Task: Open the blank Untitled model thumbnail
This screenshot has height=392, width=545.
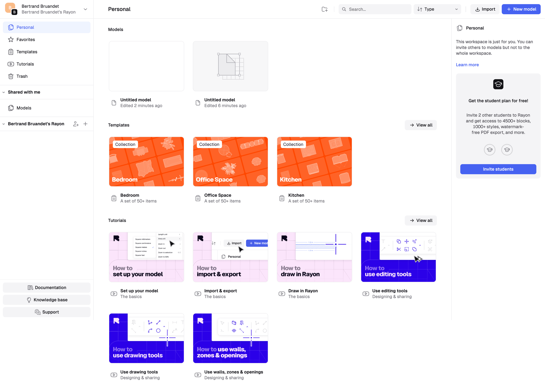Action: click(146, 66)
